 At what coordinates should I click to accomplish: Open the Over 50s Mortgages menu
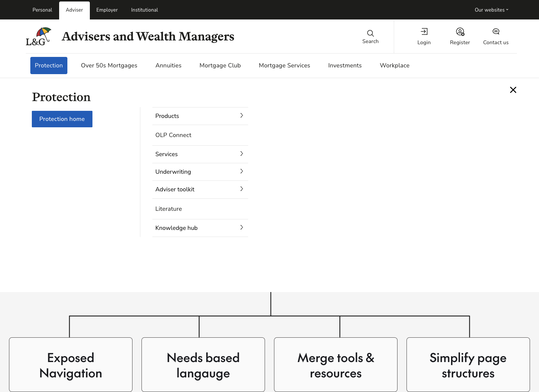point(109,66)
